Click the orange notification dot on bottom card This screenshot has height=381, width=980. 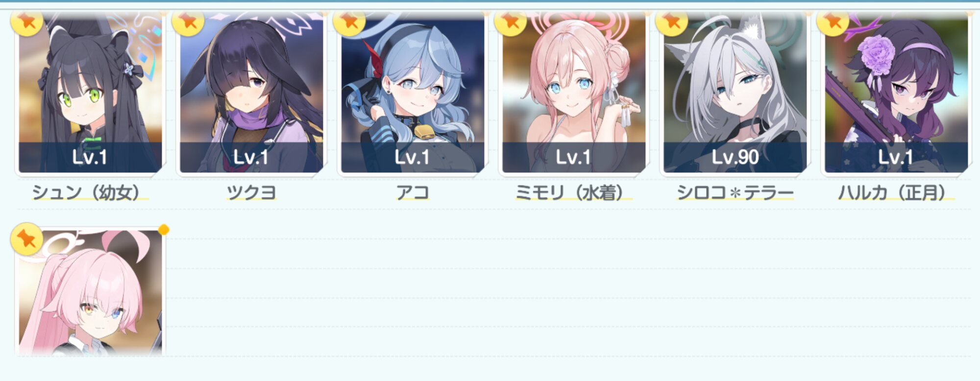[164, 230]
